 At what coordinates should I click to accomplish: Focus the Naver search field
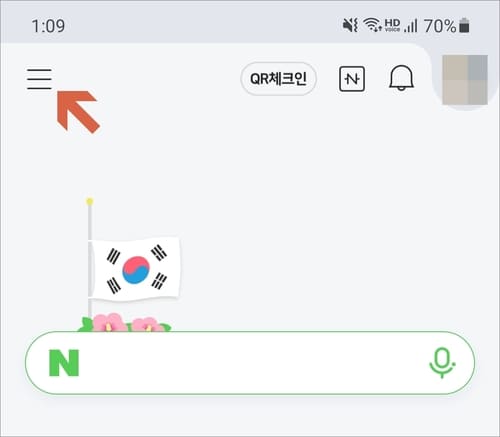[x=250, y=363]
